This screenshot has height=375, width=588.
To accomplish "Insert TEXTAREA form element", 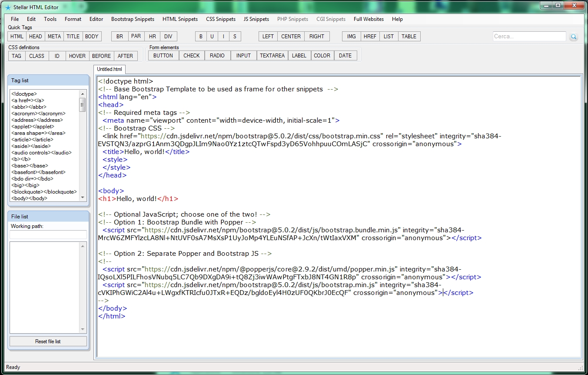I will (x=272, y=56).
